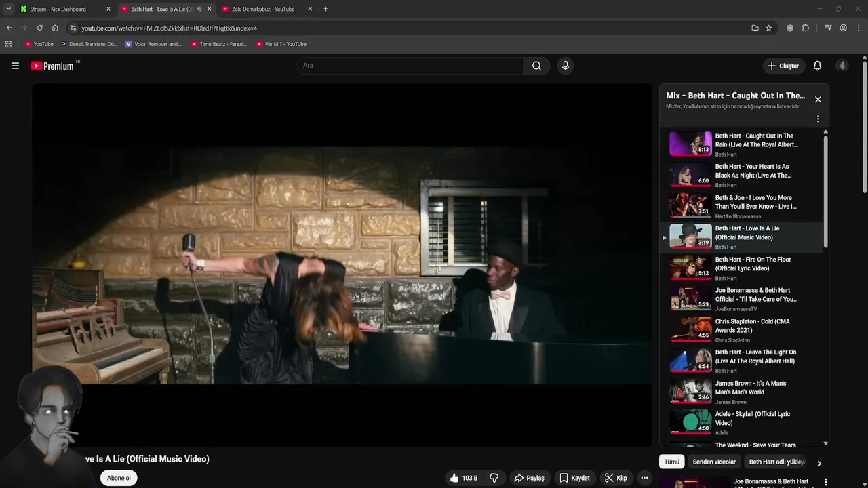View site information icon in address bar
This screenshot has height=488, width=868.
click(x=73, y=28)
